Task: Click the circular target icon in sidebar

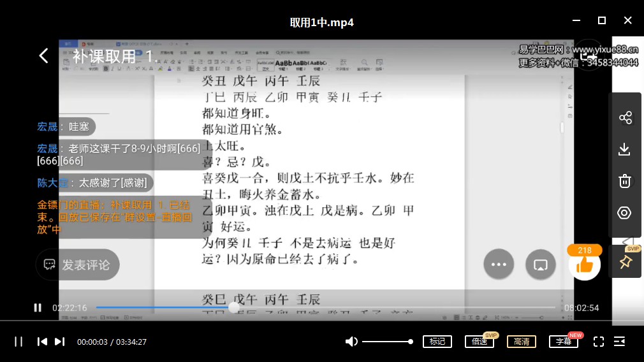Action: 625,213
